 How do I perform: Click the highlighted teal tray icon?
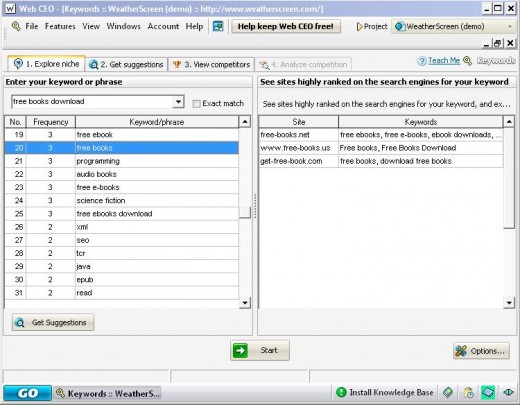click(x=488, y=392)
